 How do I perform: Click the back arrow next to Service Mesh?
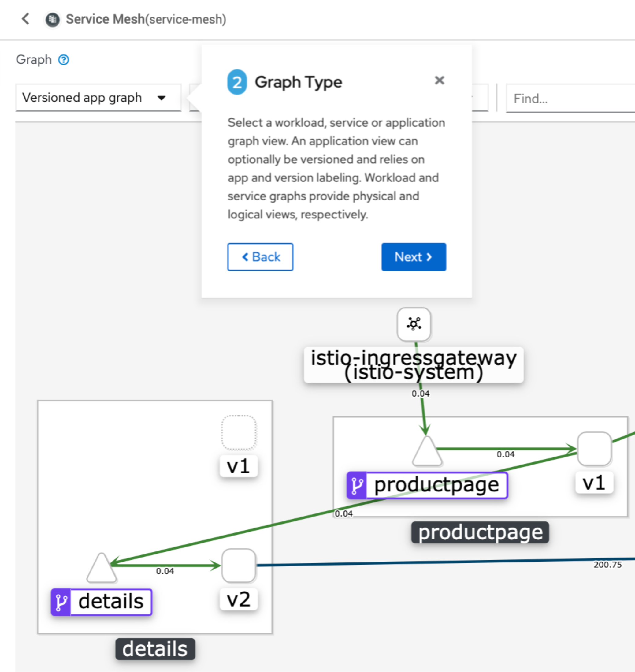coord(26,19)
